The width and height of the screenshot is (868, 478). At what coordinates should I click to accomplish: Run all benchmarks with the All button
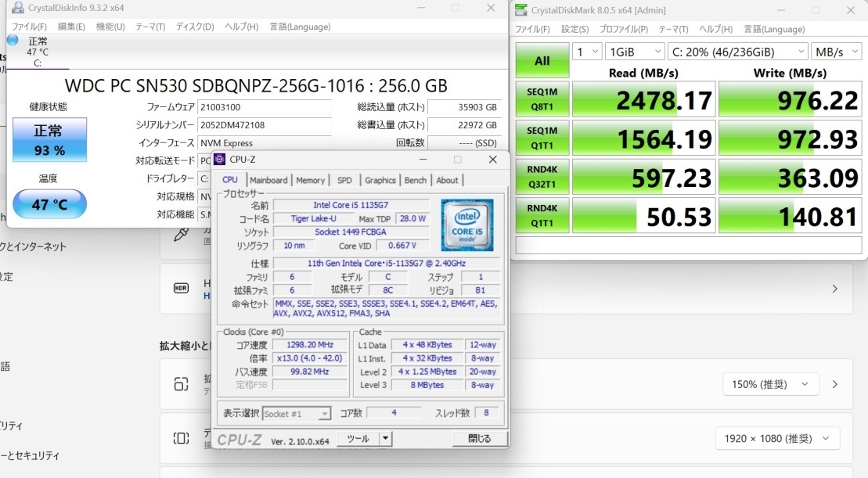542,61
